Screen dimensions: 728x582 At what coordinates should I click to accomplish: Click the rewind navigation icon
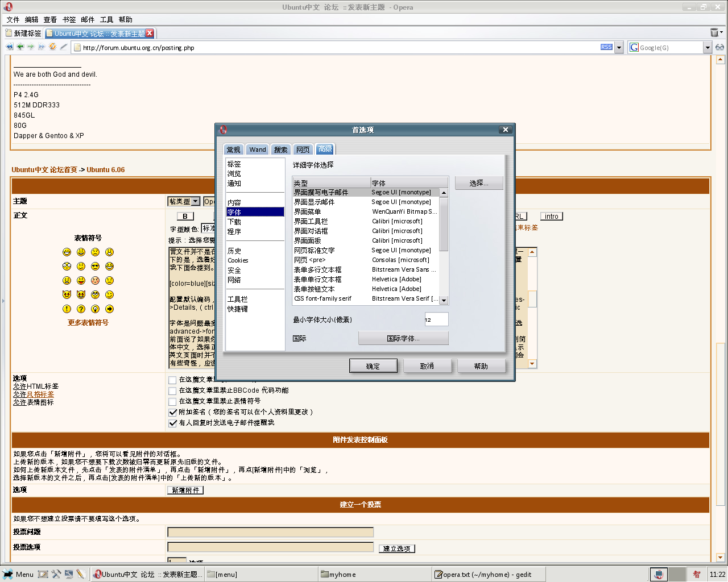click(10, 47)
